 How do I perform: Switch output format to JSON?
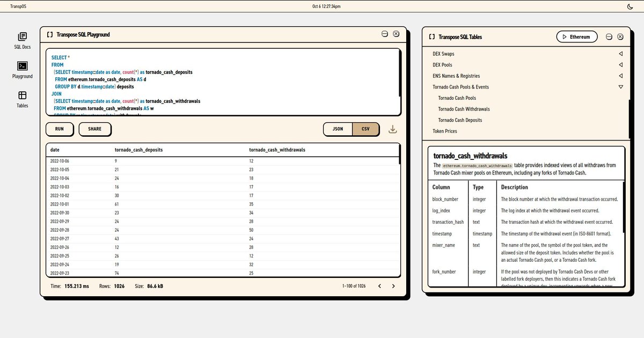(338, 129)
